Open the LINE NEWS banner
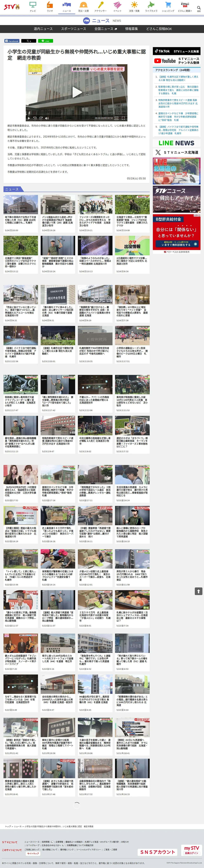This screenshot has height=868, width=204. 176,143
